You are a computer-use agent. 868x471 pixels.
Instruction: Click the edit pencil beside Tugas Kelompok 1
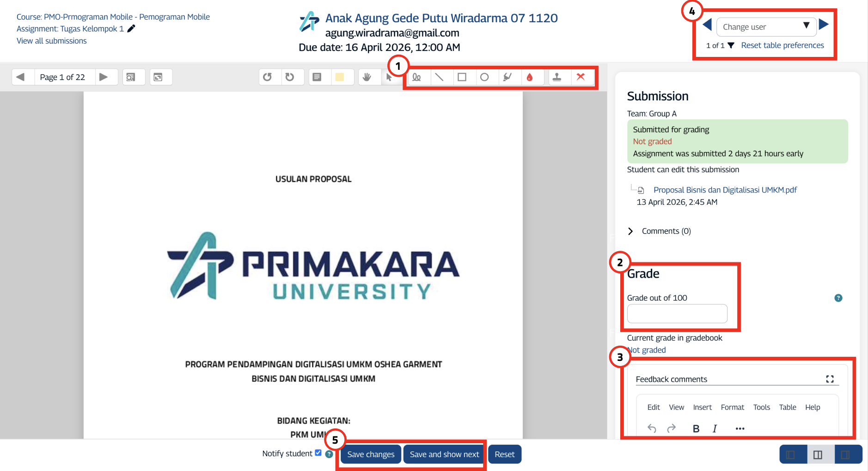[131, 29]
